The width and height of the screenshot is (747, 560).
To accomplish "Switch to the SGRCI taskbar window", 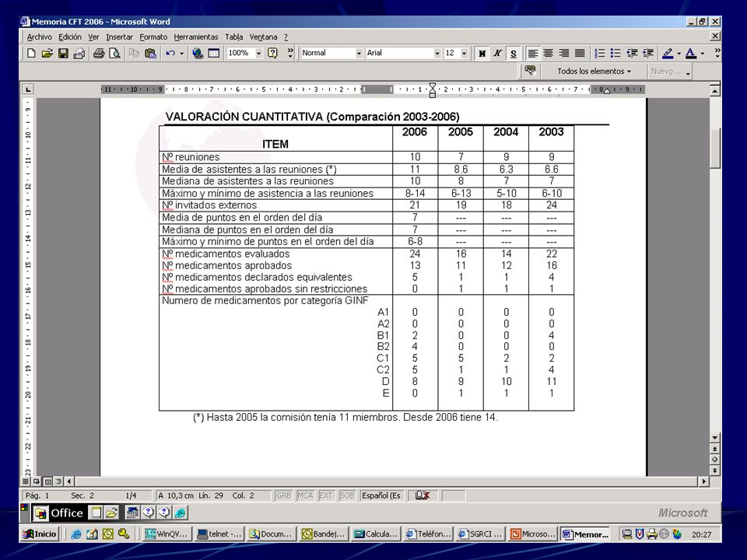I will [479, 534].
